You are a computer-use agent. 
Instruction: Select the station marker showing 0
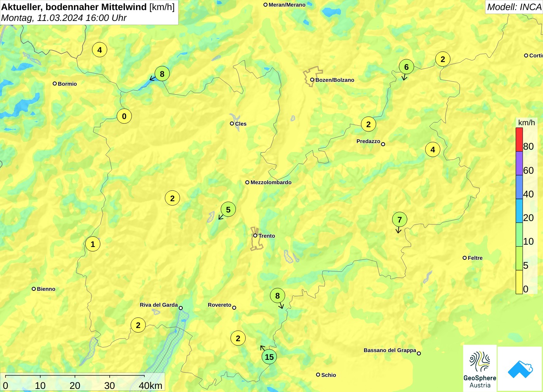[124, 116]
